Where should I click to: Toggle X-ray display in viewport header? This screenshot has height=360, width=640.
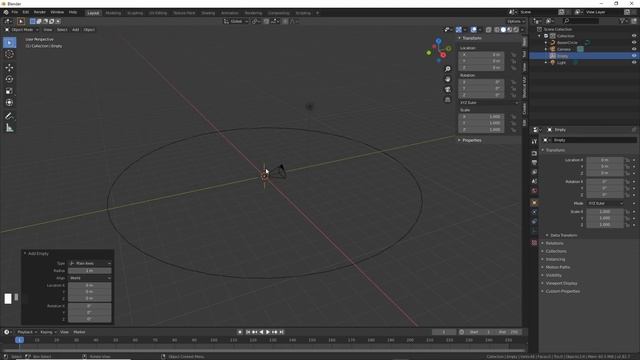(489, 30)
